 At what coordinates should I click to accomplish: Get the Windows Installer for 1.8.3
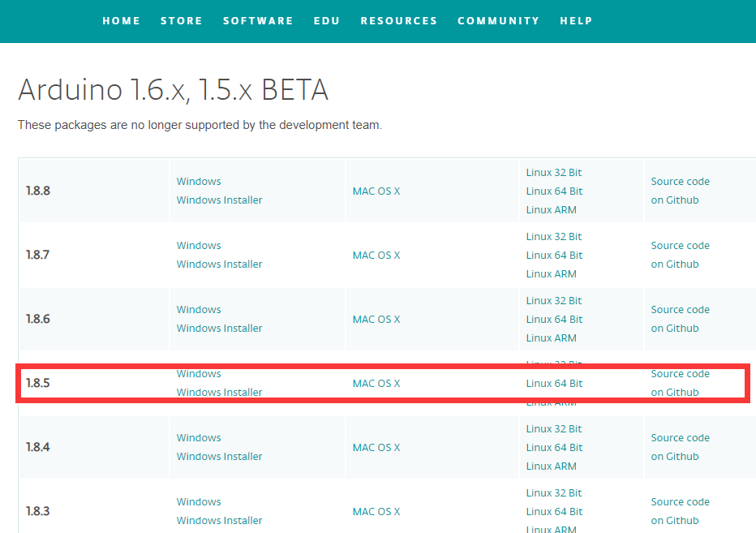coord(219,521)
